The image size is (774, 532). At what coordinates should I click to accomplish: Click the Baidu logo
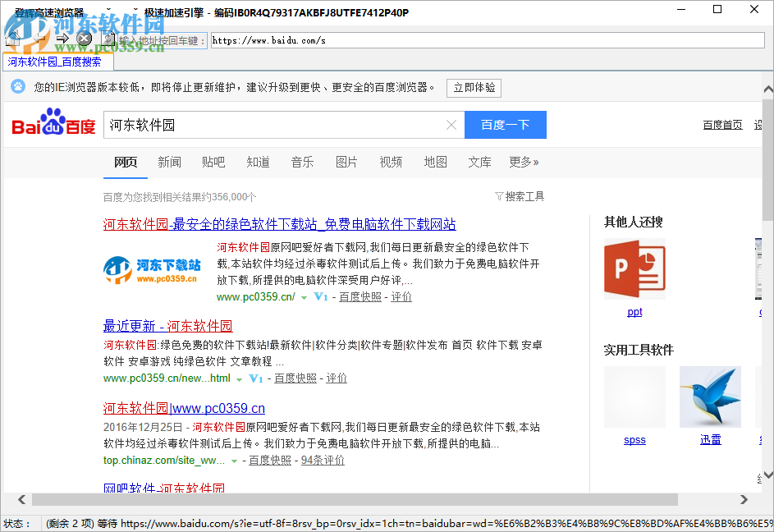click(x=53, y=124)
